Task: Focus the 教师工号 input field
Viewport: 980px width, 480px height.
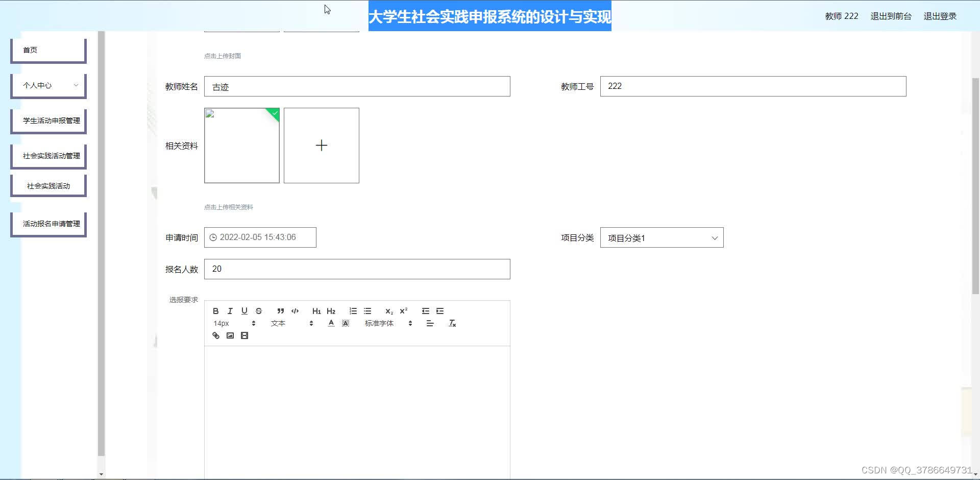Action: tap(753, 86)
